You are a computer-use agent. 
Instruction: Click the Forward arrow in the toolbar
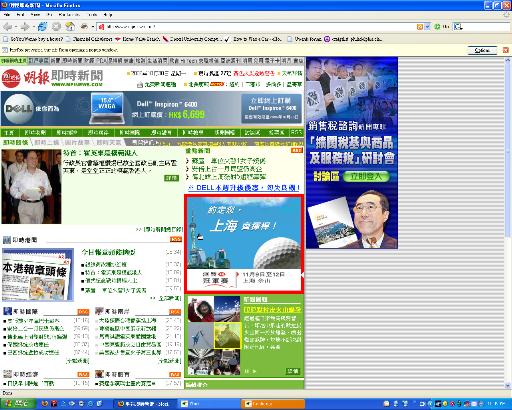tap(24, 27)
